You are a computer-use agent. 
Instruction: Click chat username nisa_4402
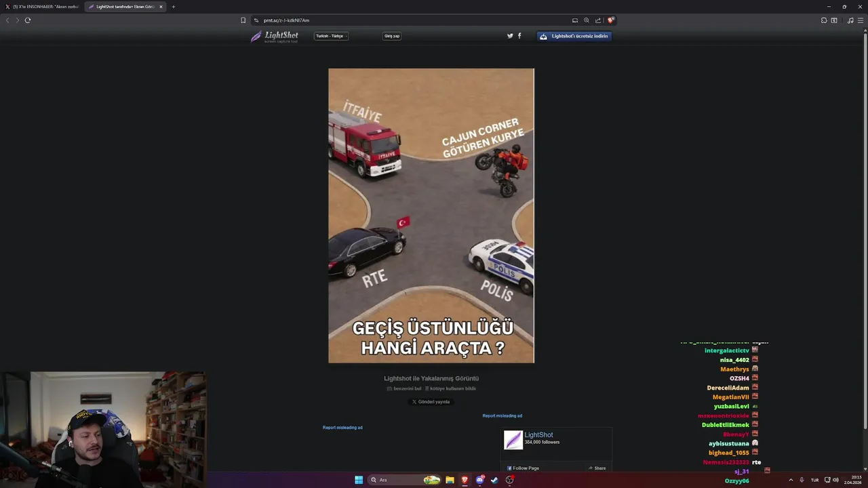coord(734,360)
